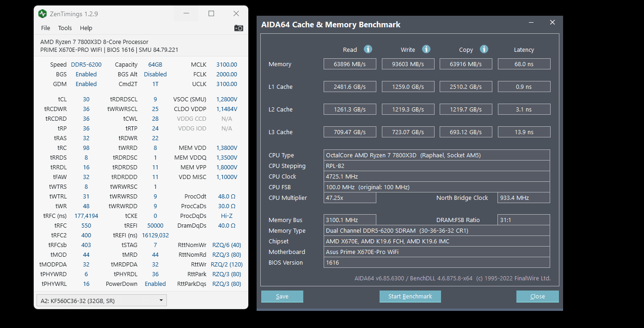Click the MEM VDD value 1,3800V
Screen dimensions: 644x328
(227, 148)
